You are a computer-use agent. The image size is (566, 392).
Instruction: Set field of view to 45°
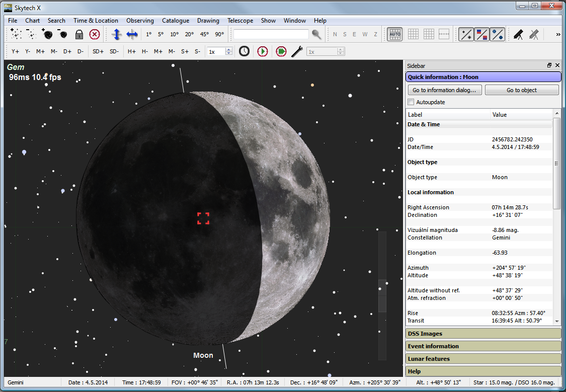204,34
